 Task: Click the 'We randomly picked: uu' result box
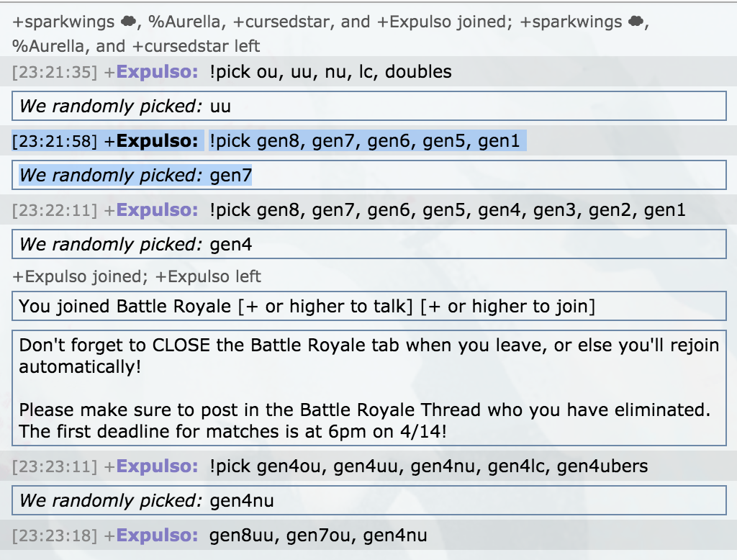[x=369, y=106]
